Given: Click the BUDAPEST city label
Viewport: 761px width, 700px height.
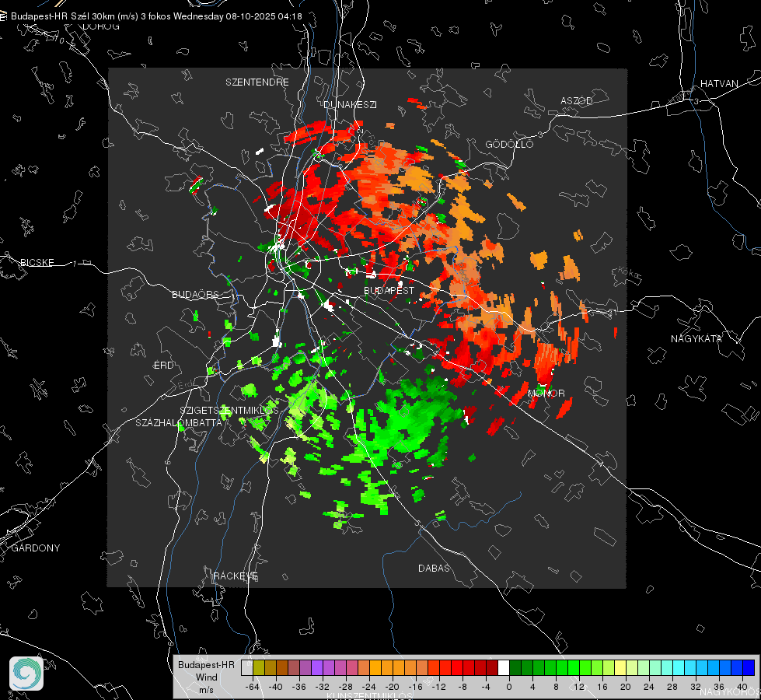Looking at the screenshot, I should click(x=389, y=290).
